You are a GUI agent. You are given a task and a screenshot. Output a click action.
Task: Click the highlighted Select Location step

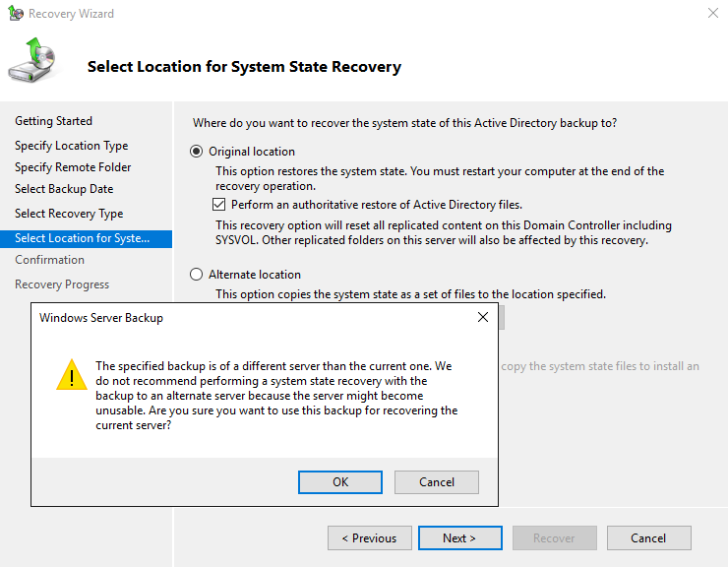click(82, 238)
